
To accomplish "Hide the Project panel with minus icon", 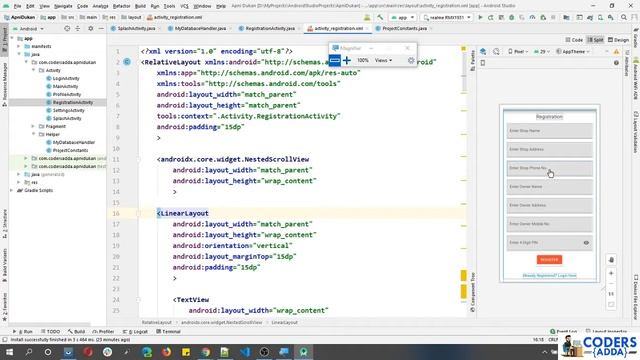I will [101, 29].
